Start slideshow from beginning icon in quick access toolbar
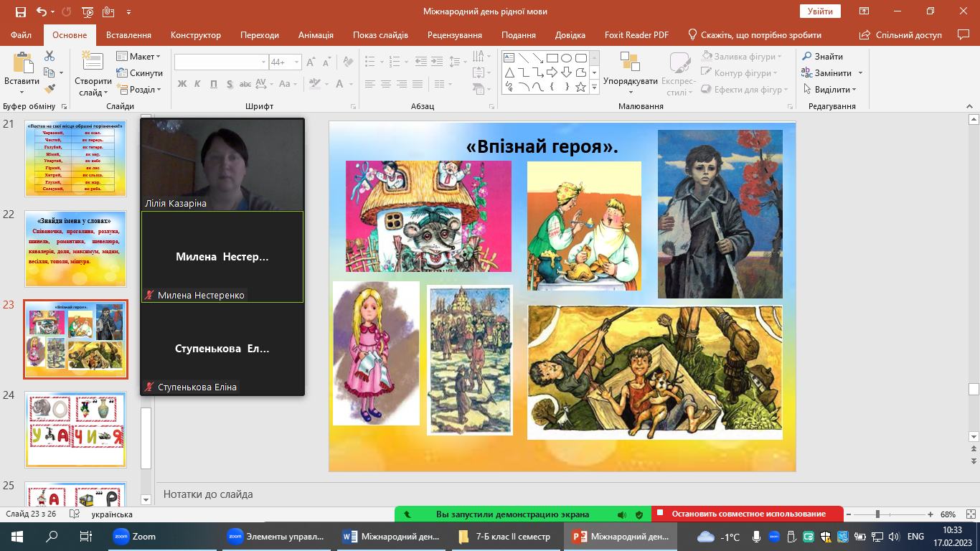This screenshot has height=551, width=980. tap(88, 12)
